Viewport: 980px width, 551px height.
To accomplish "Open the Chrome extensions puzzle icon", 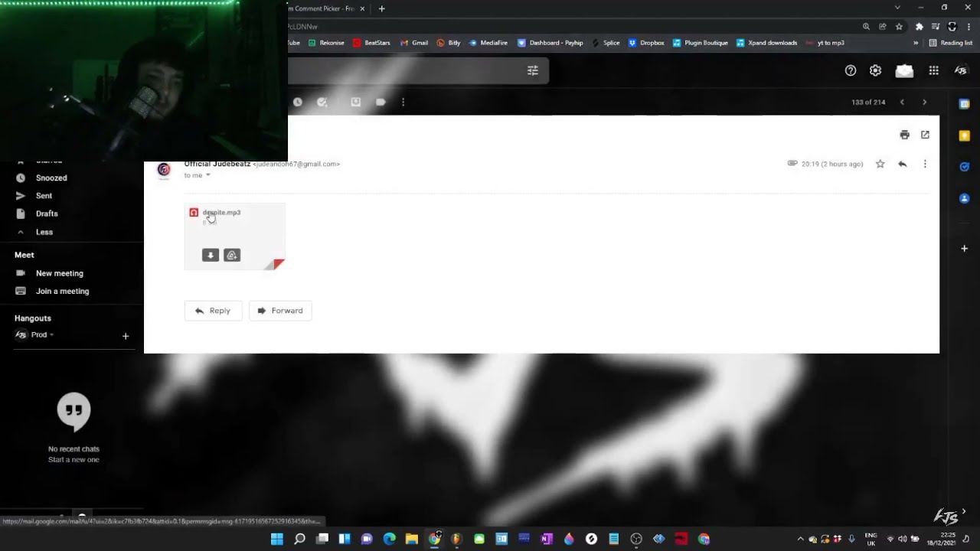I will point(919,26).
